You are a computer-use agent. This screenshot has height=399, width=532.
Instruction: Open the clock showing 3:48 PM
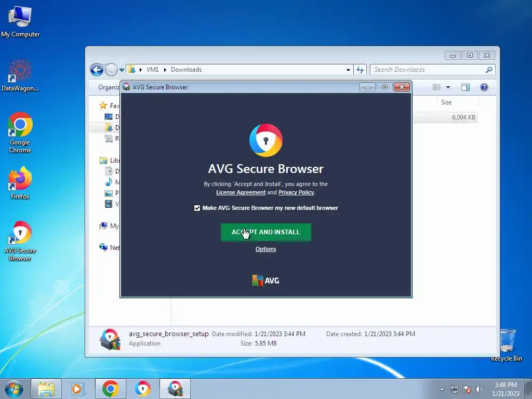(x=506, y=389)
